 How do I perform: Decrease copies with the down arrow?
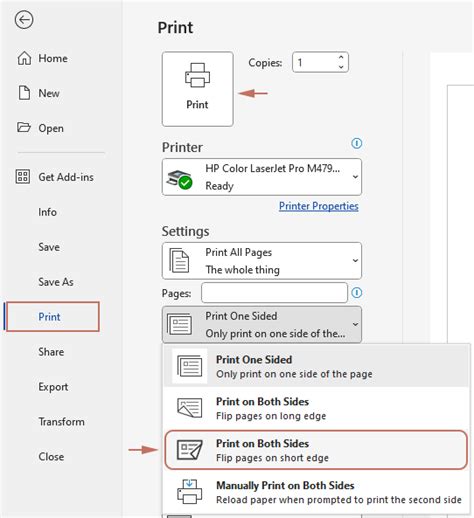(341, 67)
